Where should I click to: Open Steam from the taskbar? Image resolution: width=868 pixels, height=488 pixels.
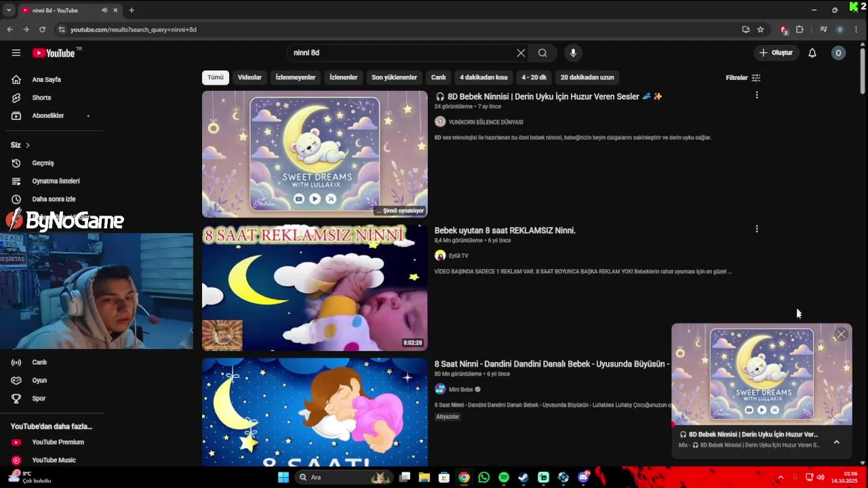[523, 477]
